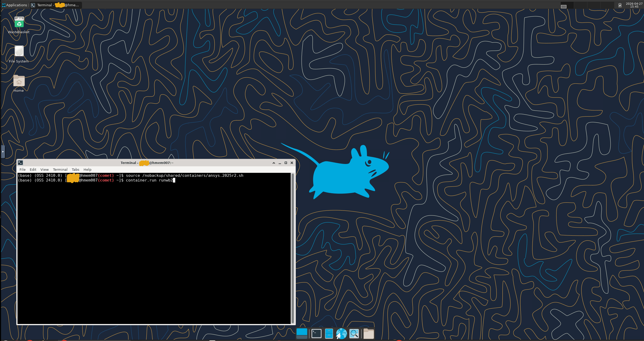
Task: Switch to the third workspace in the pager
Action: pos(594,5)
